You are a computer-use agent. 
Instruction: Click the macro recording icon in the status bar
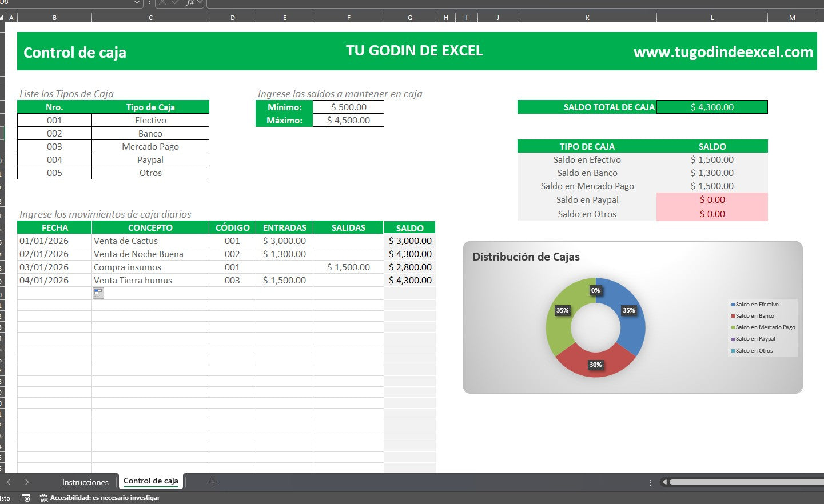coord(25,498)
